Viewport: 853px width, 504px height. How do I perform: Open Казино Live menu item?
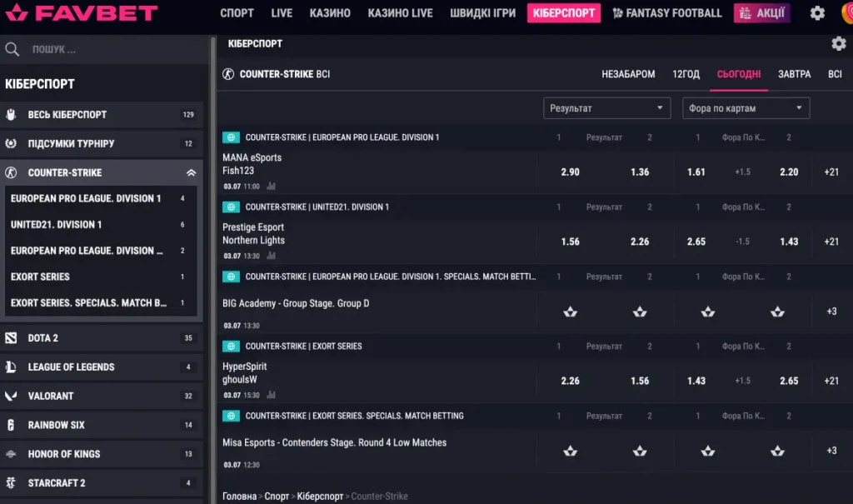[x=400, y=13]
